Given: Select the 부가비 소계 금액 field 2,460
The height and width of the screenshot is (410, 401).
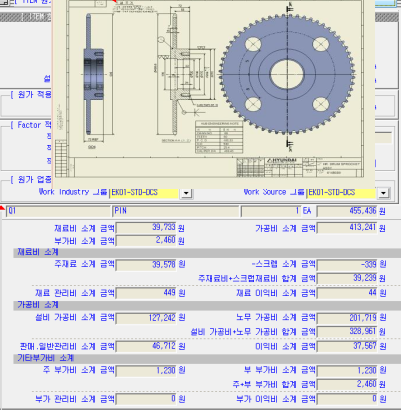Looking at the screenshot, I should coord(146,240).
